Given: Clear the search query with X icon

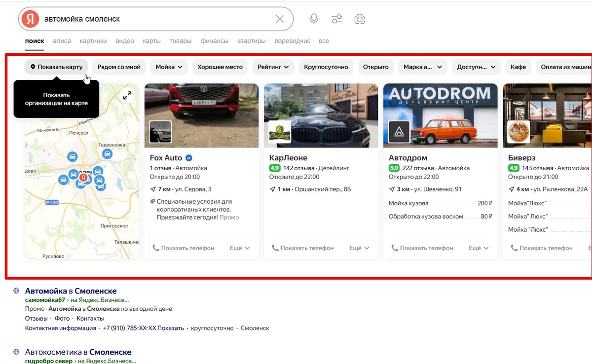Looking at the screenshot, I should tap(280, 19).
